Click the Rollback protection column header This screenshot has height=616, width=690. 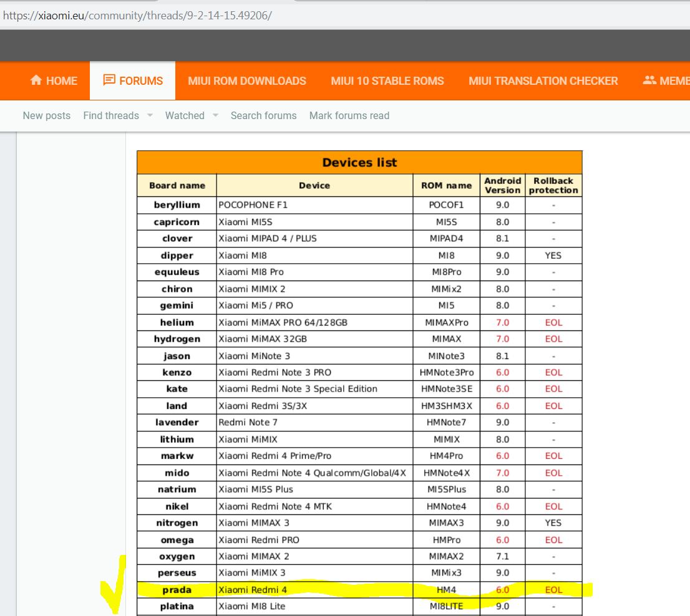(553, 186)
